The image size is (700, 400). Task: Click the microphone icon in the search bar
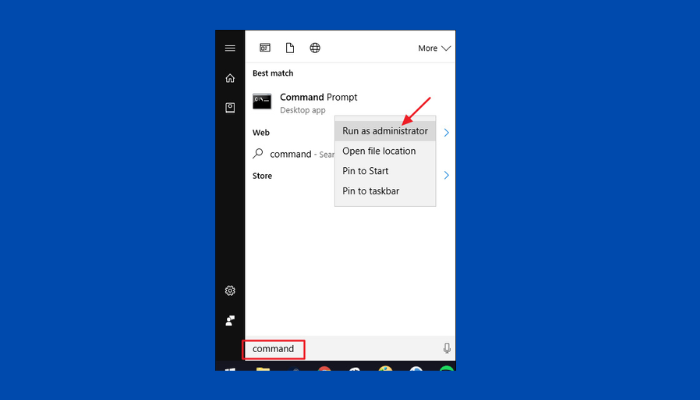coord(446,349)
